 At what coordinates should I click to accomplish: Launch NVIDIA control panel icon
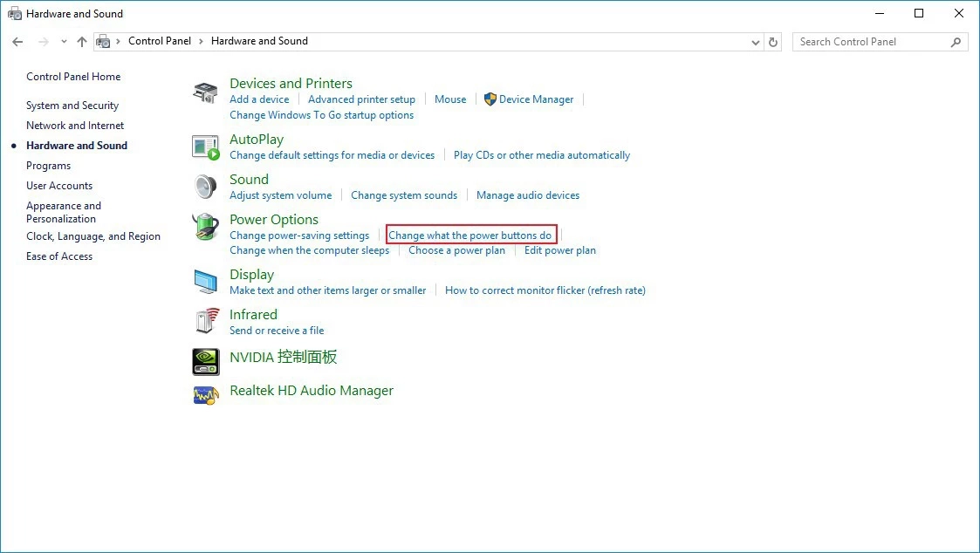point(205,361)
